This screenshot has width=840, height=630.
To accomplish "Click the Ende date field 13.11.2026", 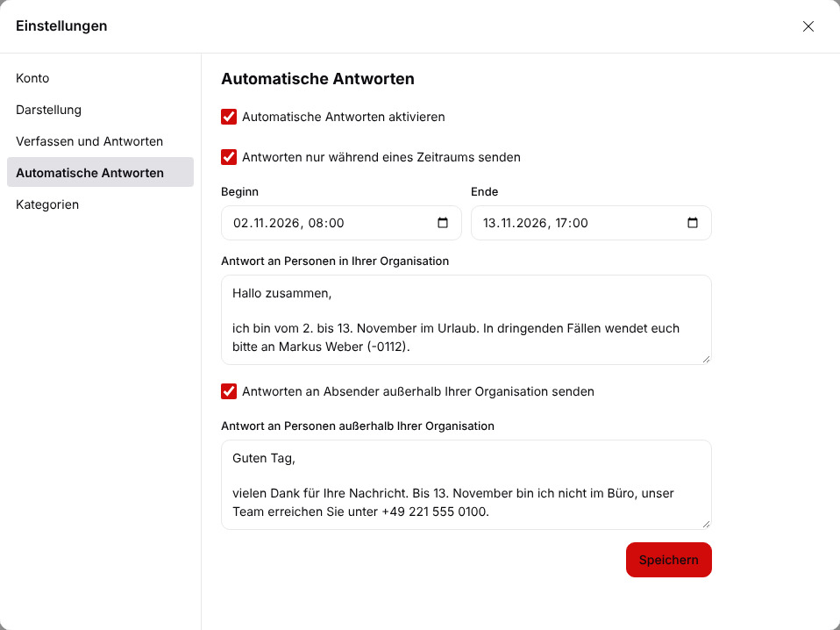I will (x=591, y=223).
